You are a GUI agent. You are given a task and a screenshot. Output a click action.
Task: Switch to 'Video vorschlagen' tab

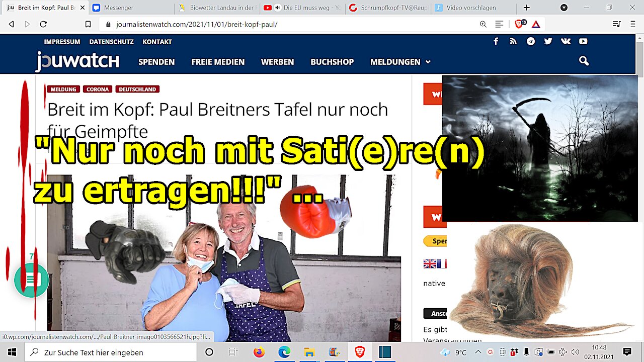tap(473, 8)
